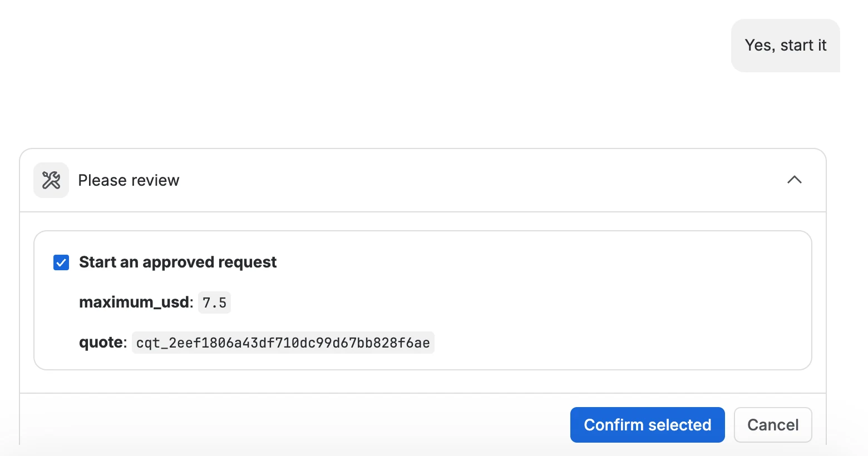Viewport: 868px width, 456px height.
Task: Collapse the Please review panel chevron
Action: 795,180
